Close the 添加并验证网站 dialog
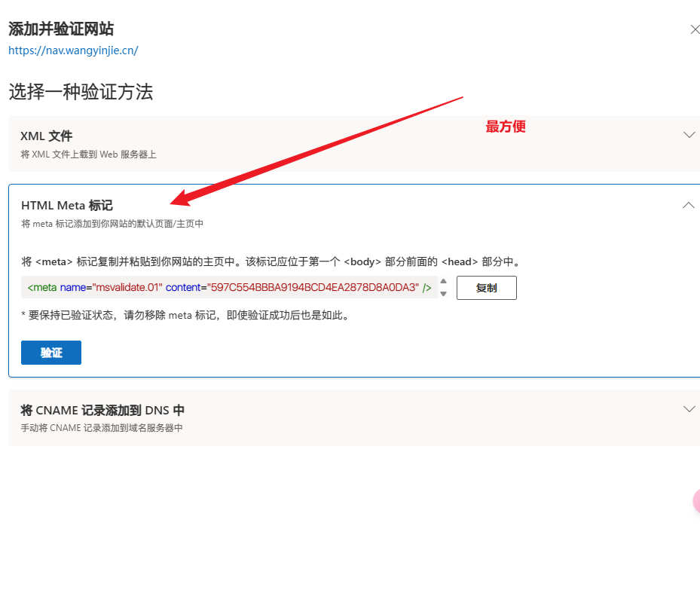 pyautogui.click(x=695, y=29)
